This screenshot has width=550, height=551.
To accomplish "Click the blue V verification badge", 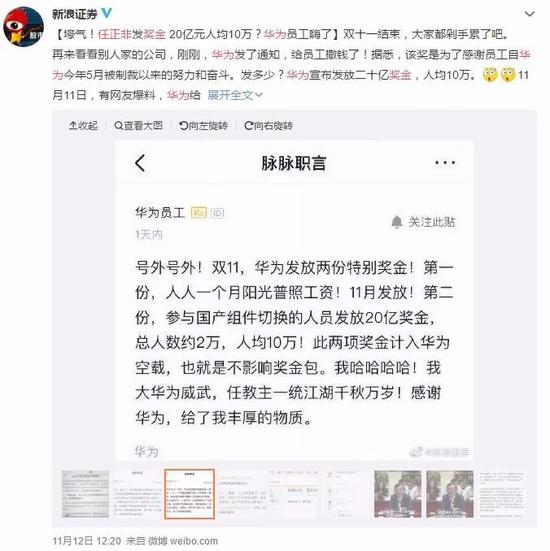I will click(x=106, y=13).
